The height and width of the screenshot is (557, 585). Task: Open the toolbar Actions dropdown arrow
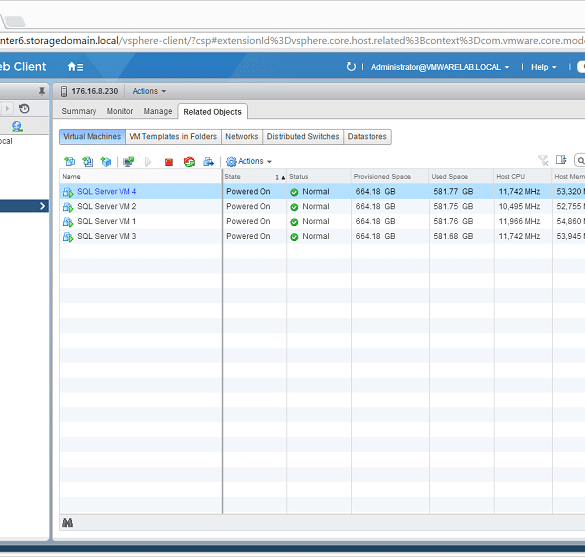pyautogui.click(x=269, y=162)
